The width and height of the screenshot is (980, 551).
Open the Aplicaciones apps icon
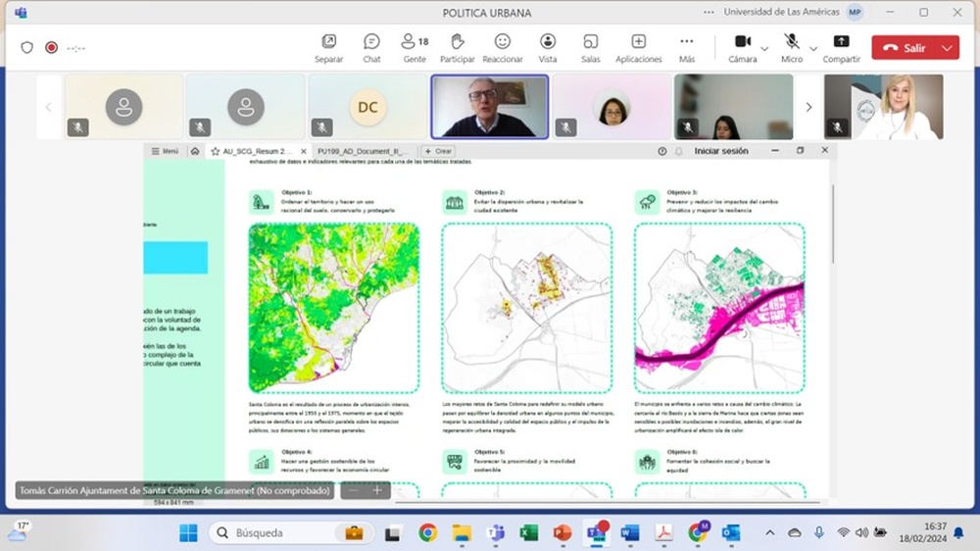click(x=638, y=47)
